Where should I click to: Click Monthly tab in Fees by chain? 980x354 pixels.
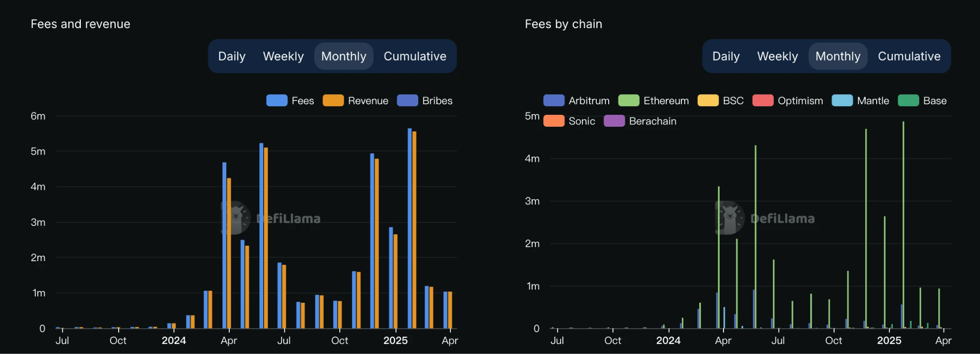tap(838, 56)
